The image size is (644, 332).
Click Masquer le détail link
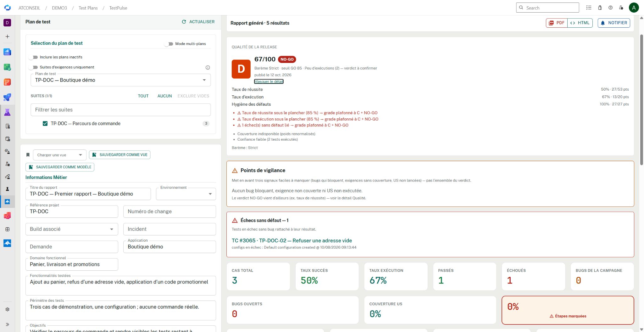tap(269, 82)
